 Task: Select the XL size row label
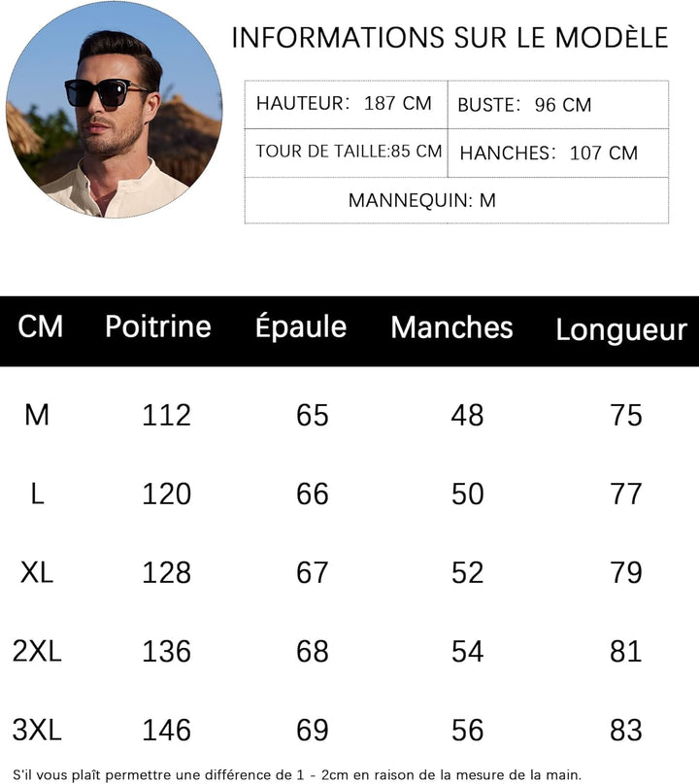37,572
